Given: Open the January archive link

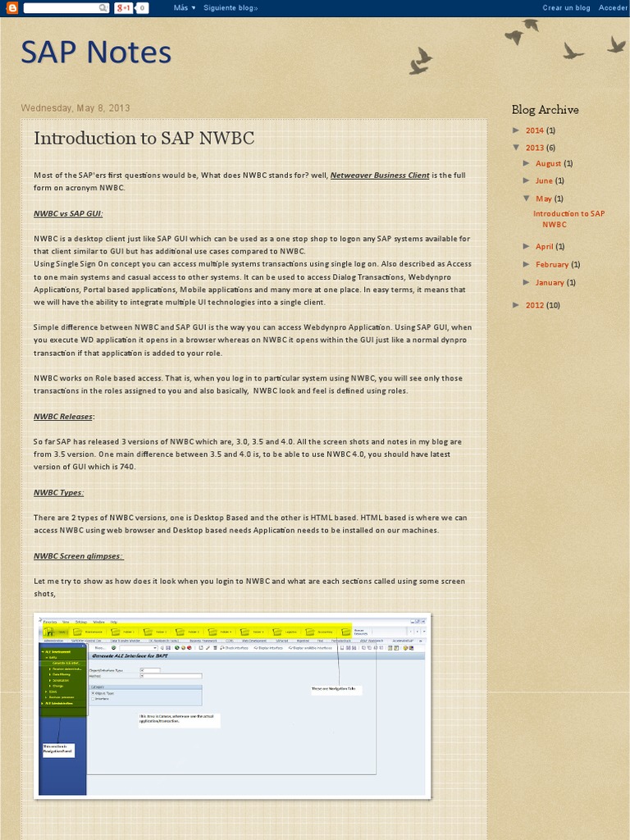Looking at the screenshot, I should pyautogui.click(x=550, y=282).
